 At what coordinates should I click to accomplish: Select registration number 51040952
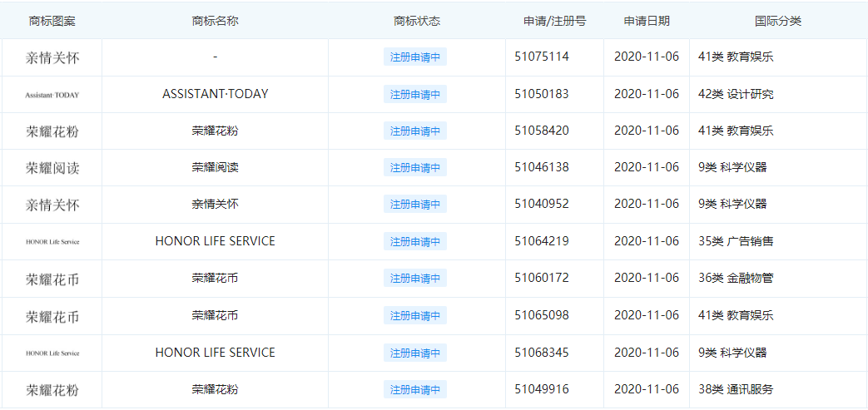pyautogui.click(x=542, y=204)
